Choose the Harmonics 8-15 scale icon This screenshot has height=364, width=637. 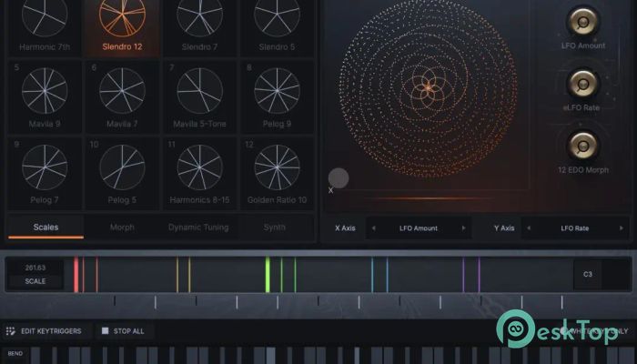(199, 167)
